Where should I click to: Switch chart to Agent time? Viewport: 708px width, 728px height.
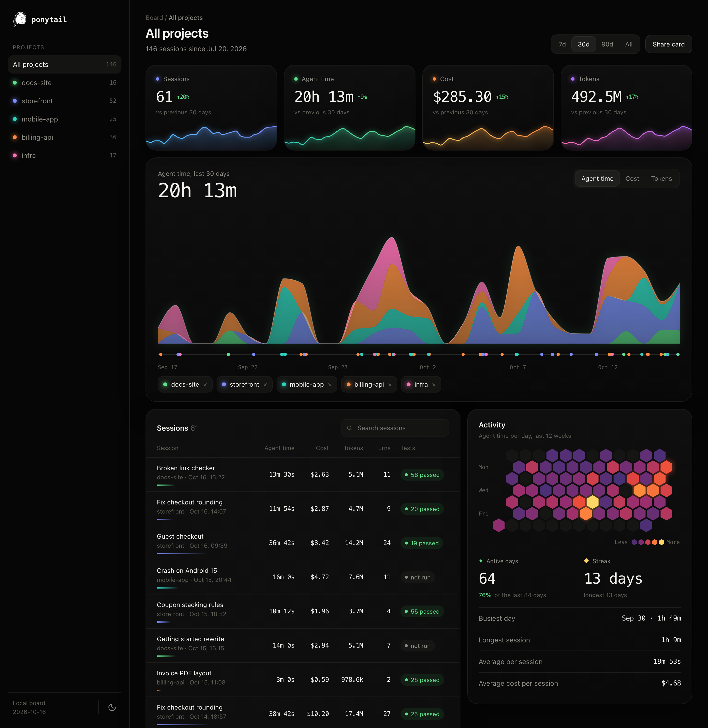click(x=597, y=179)
